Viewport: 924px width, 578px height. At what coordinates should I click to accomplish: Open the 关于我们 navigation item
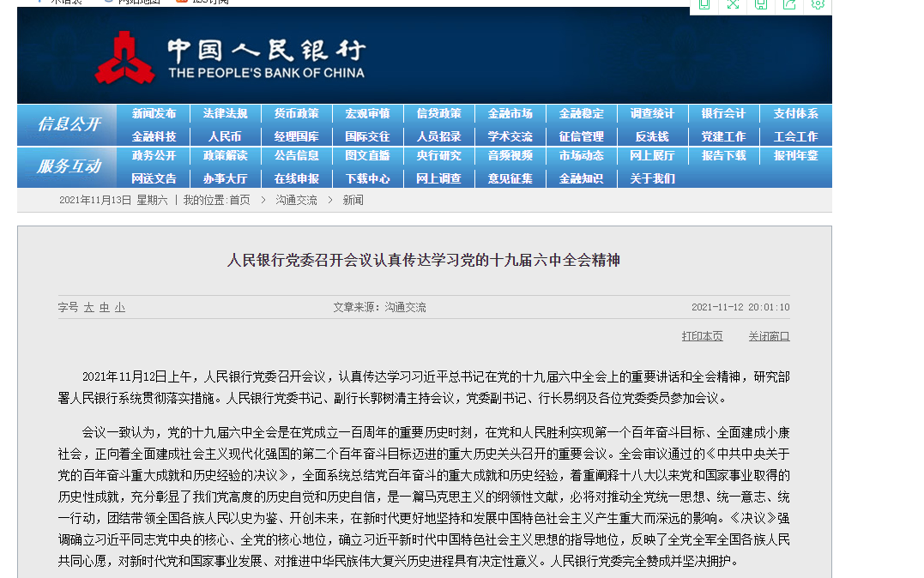[652, 178]
